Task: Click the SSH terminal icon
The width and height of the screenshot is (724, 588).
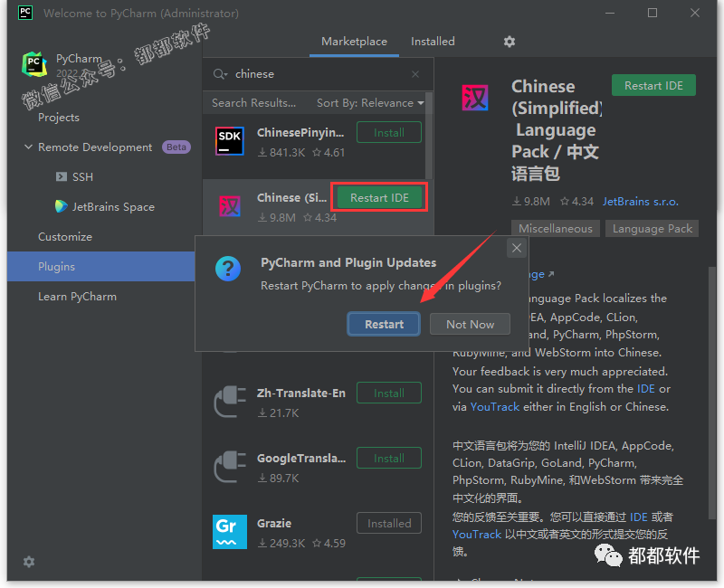Action: (x=61, y=176)
